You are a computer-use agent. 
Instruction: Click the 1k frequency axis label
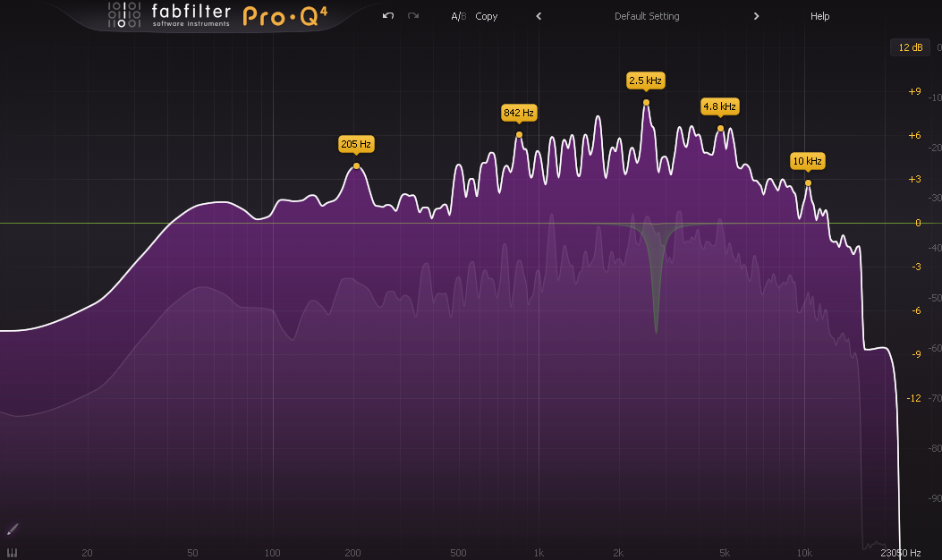539,553
